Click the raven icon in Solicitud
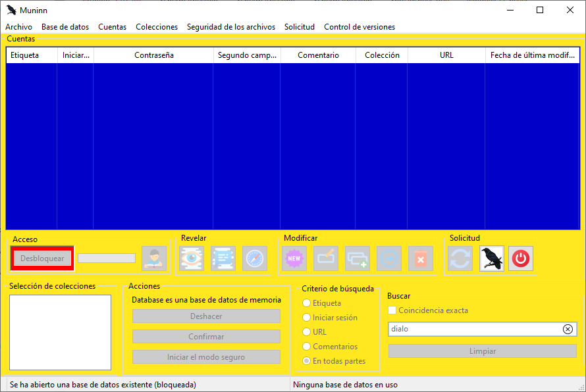 [x=492, y=258]
